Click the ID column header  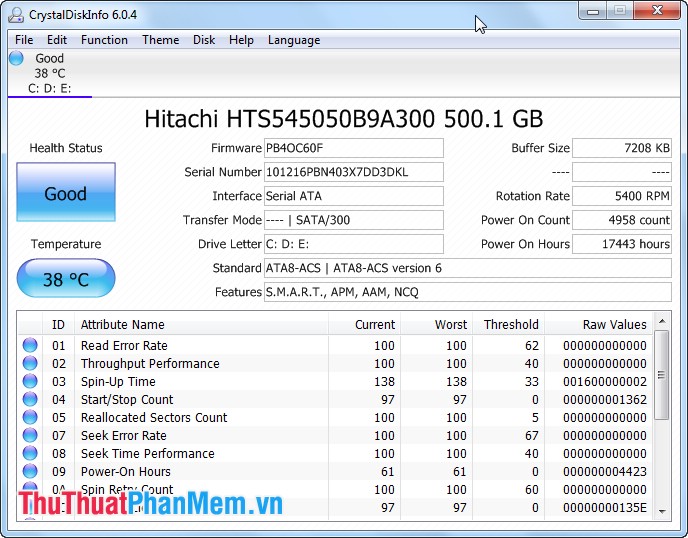point(58,325)
